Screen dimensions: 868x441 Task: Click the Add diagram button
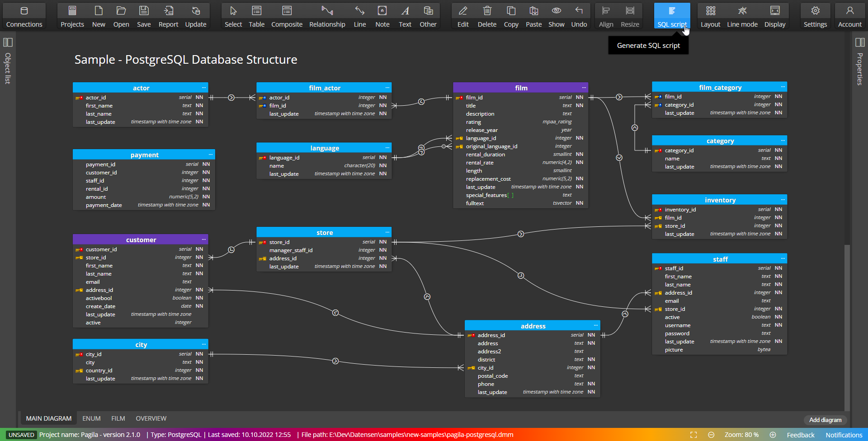(x=825, y=420)
